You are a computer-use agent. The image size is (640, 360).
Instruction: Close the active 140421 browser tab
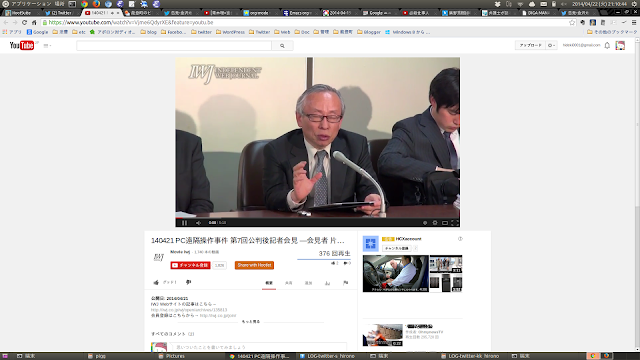118,13
